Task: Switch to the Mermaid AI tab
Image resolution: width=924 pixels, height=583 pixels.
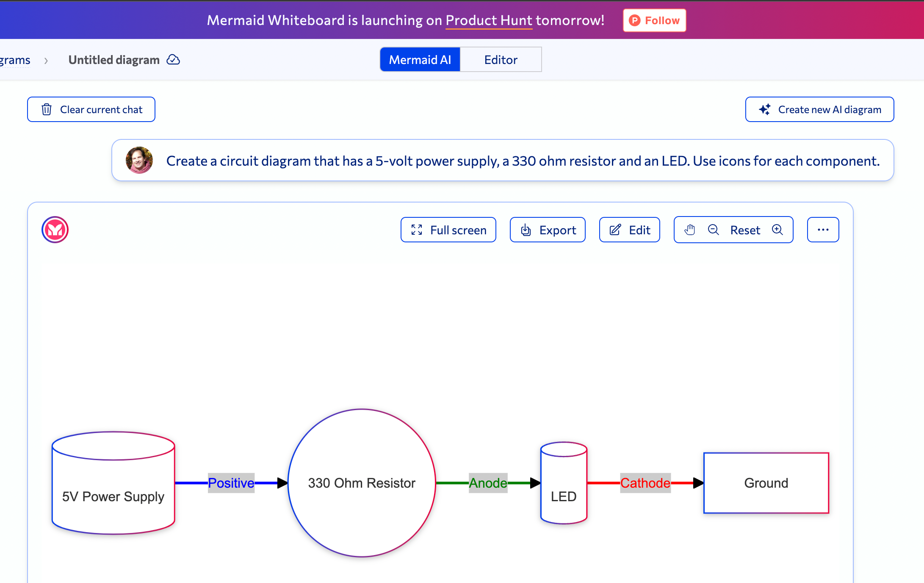Action: pos(420,60)
